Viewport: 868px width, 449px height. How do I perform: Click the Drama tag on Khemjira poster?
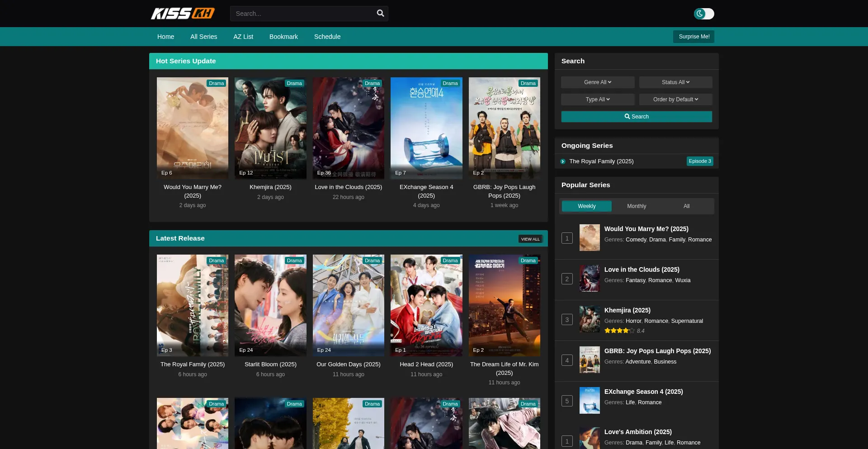294,83
